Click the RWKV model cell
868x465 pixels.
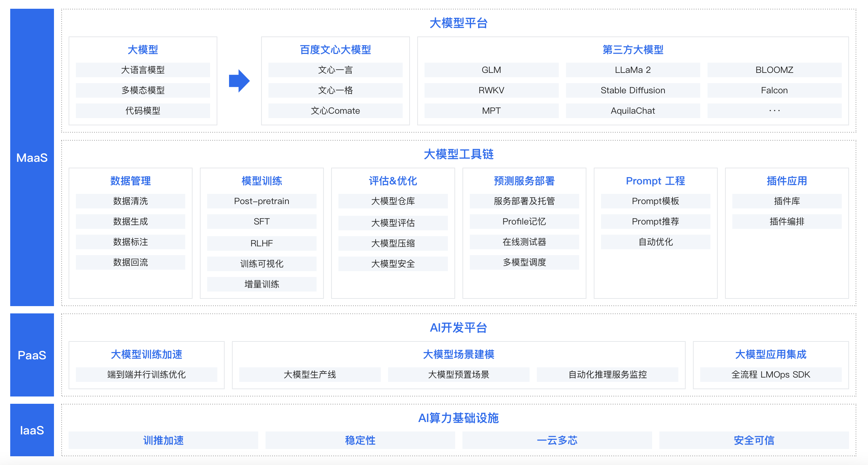point(492,90)
